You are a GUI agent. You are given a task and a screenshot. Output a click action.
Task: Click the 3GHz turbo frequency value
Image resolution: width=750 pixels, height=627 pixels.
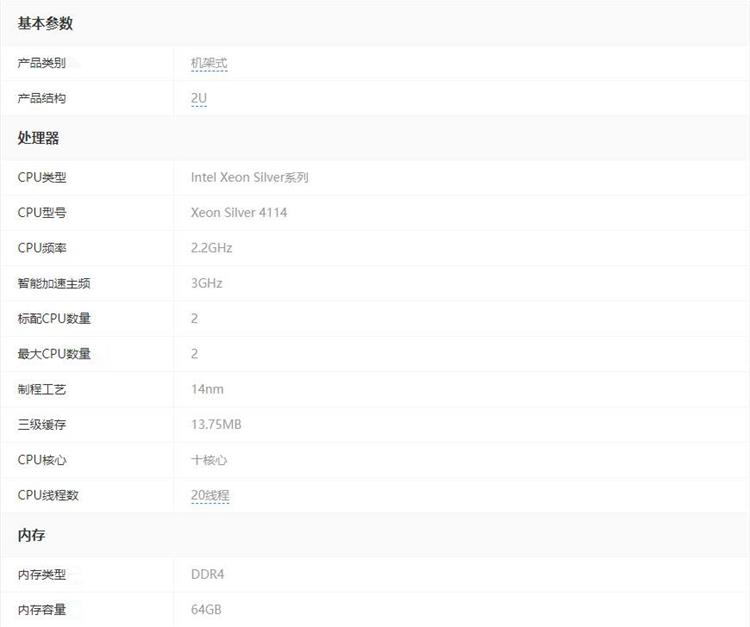point(206,283)
